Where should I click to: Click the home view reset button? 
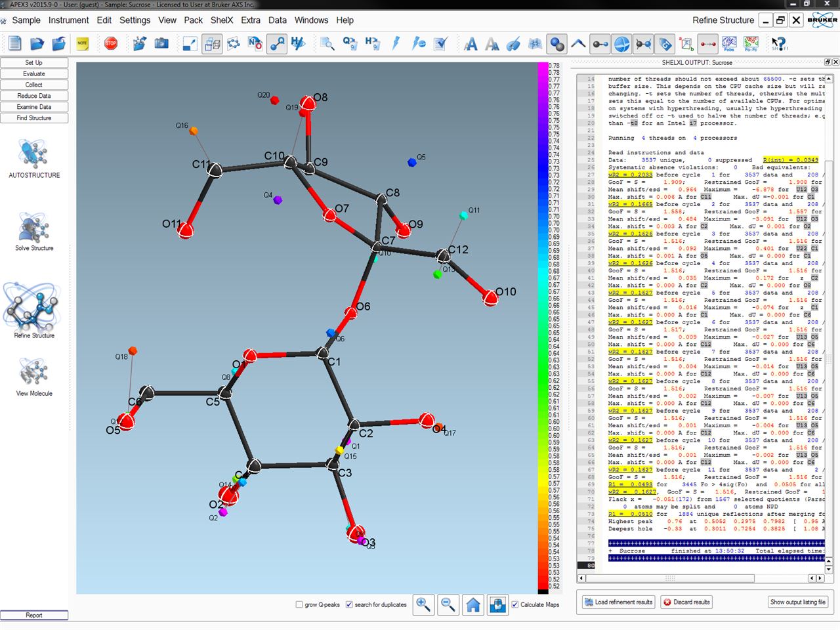(x=473, y=604)
